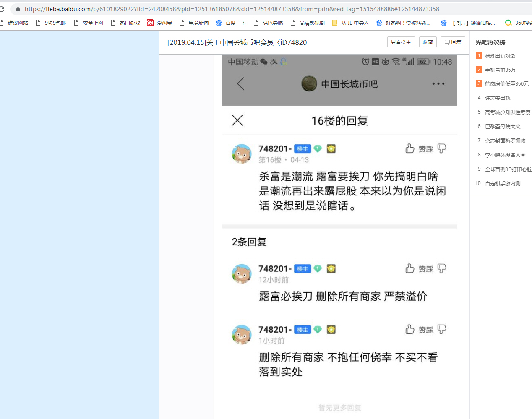Close the 16楼 reply panel with X
This screenshot has width=532, height=419.
[237, 120]
